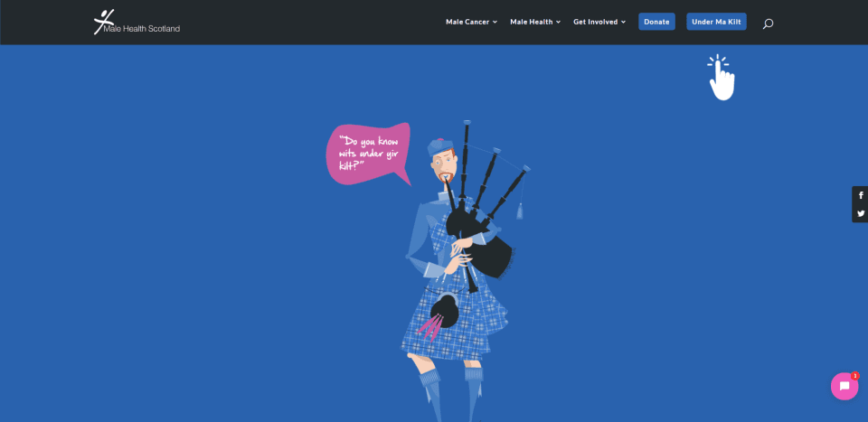Expand the Male Health dropdown chevron

click(558, 22)
